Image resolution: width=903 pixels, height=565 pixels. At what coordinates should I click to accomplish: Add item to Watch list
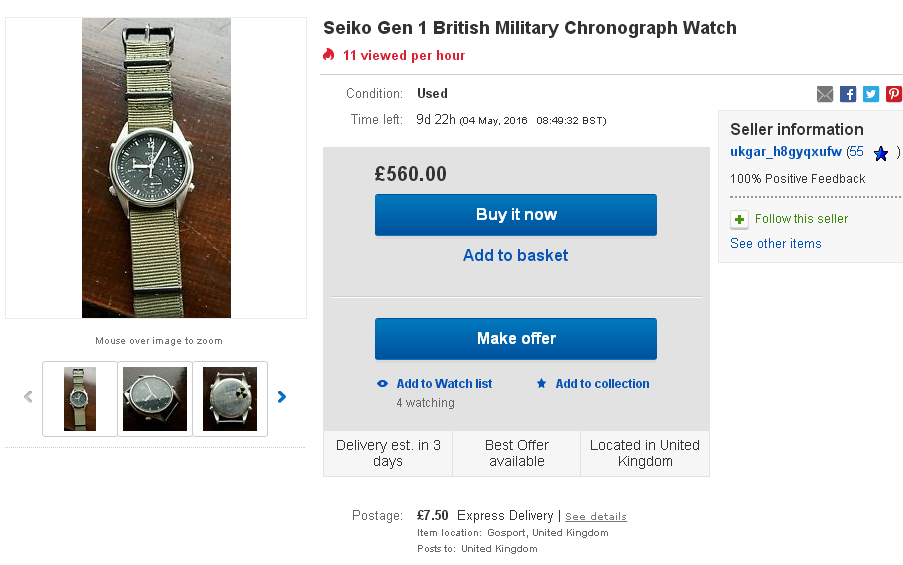pos(444,384)
